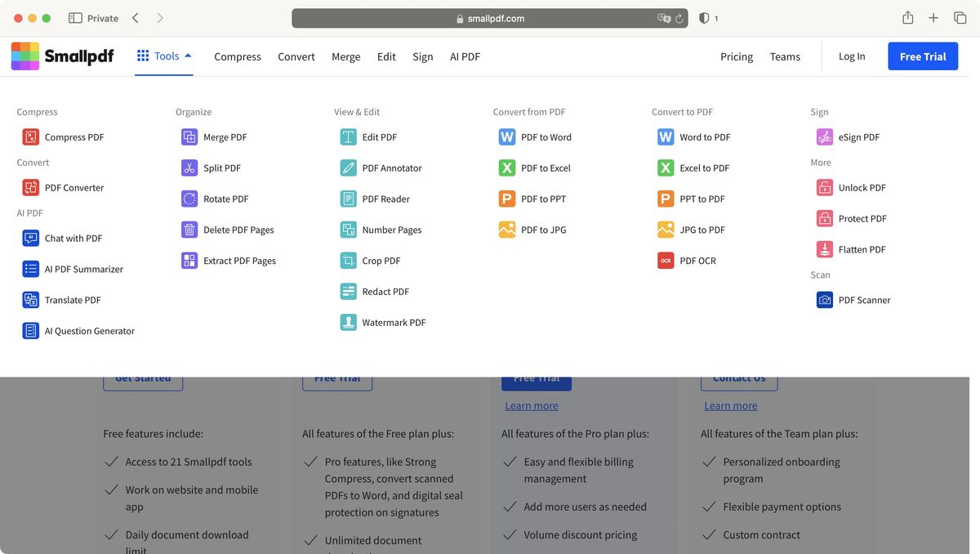Screen dimensions: 980x554
Task: Select the Sign menu item
Action: pos(422,56)
